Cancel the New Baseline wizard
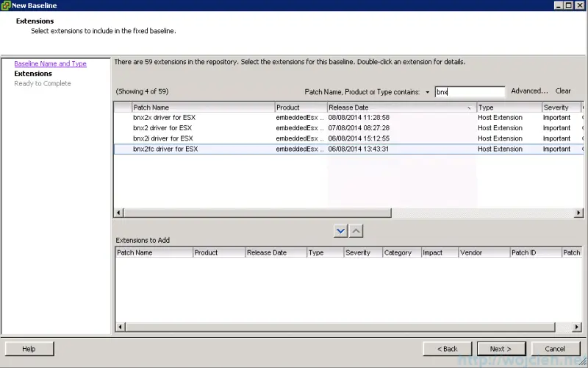Screen dimensions: 588x368 (x=556, y=349)
